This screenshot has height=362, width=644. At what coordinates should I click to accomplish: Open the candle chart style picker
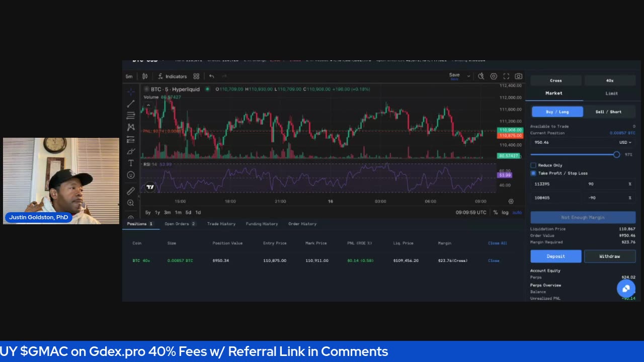[145, 76]
